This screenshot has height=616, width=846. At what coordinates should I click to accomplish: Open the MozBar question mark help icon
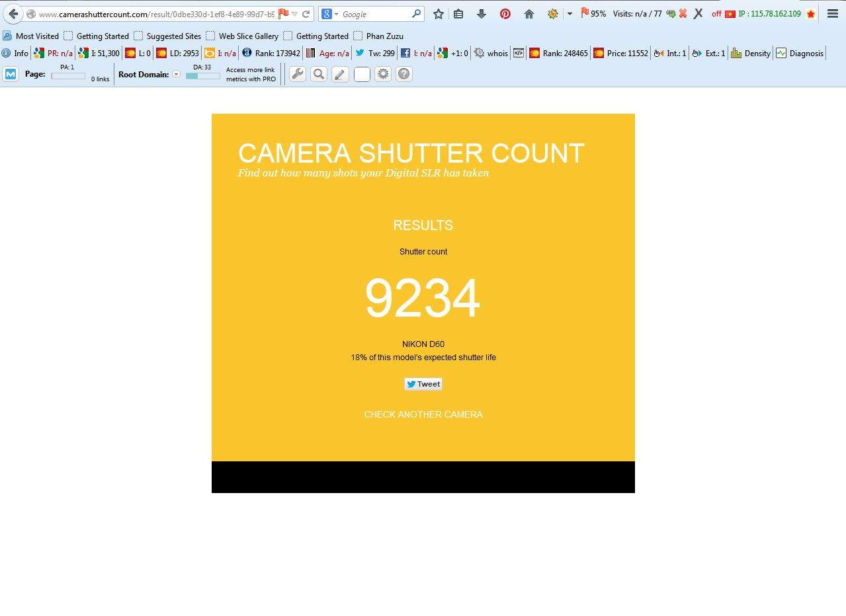(x=404, y=74)
